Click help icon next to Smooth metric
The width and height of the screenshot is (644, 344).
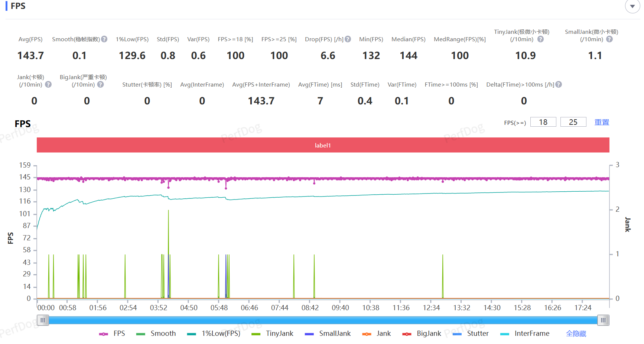[104, 39]
